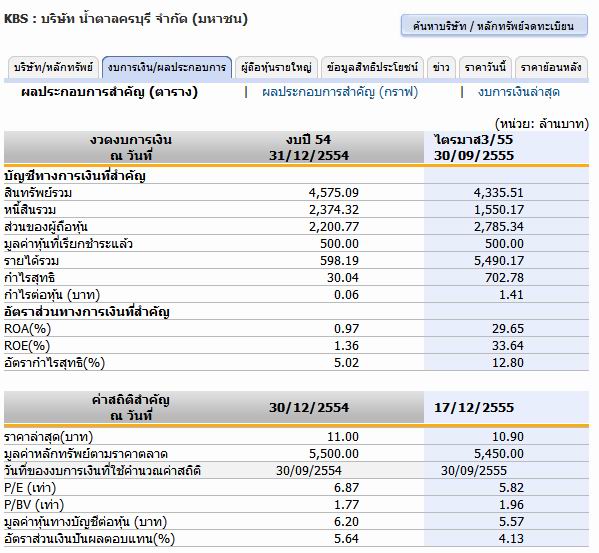Click the ROE(%) row label
This screenshot has width=599, height=553.
pos(27,346)
